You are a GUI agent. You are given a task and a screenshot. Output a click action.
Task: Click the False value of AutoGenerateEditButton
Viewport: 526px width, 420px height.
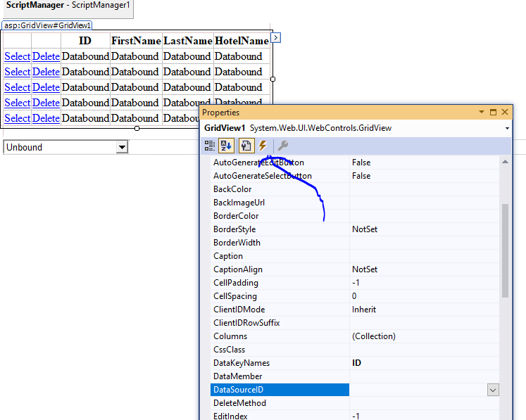(361, 163)
